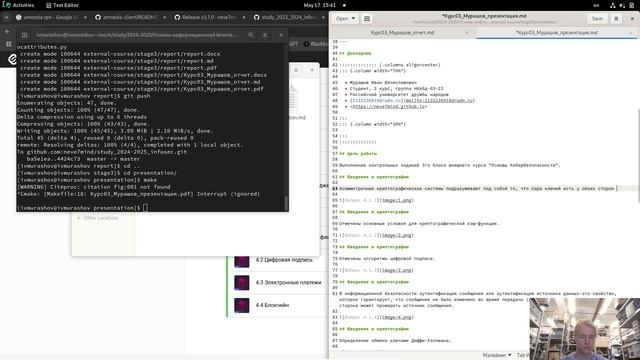Open the battery icon in the system tray
The image size is (640, 360).
coord(632,5)
